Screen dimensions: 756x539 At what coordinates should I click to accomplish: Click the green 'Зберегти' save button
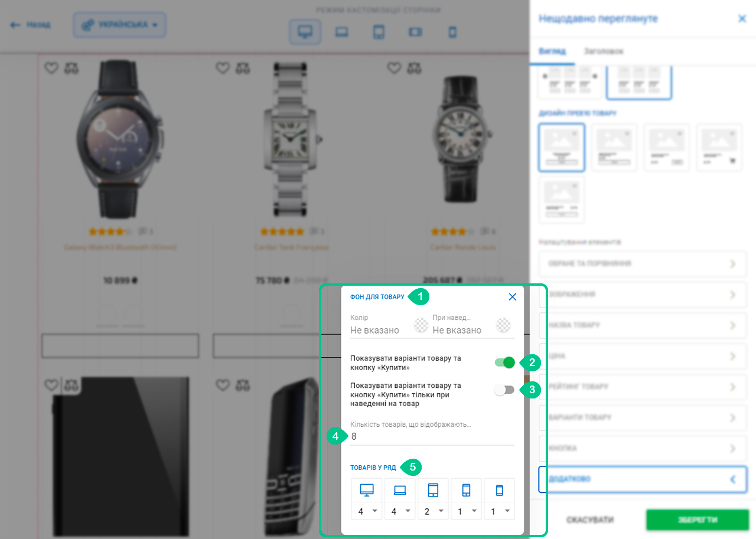point(697,520)
